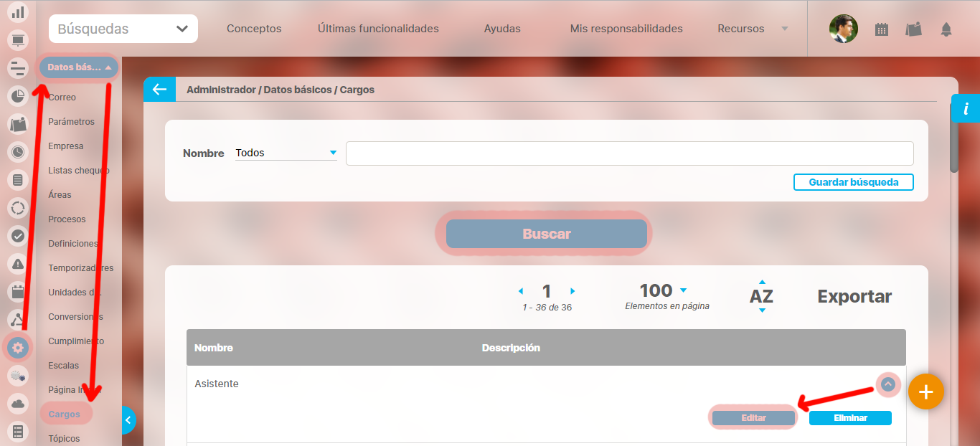Image resolution: width=980 pixels, height=446 pixels.
Task: Click the user profile avatar
Action: tap(843, 29)
